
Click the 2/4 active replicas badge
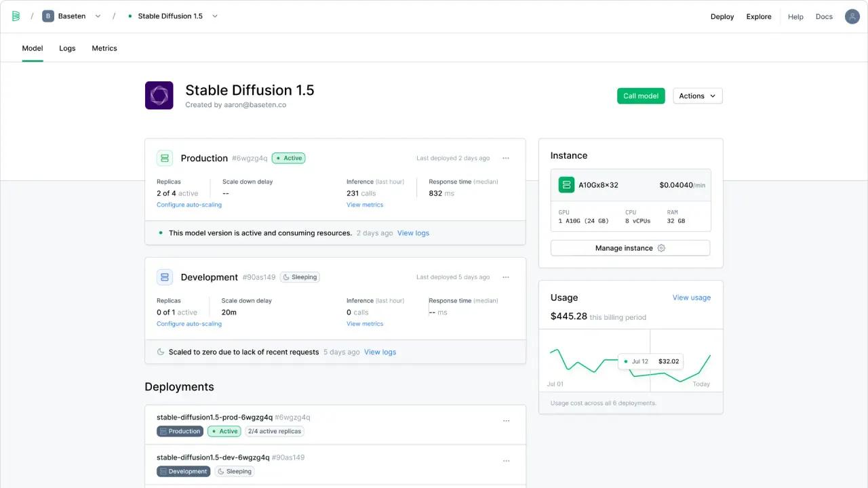pyautogui.click(x=275, y=431)
